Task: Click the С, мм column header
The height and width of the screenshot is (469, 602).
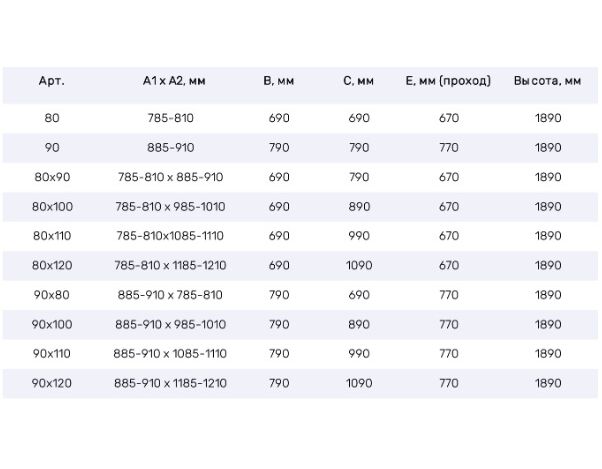Action: pyautogui.click(x=359, y=81)
